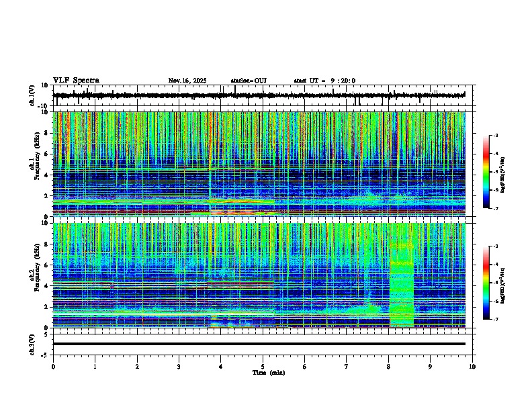The height and width of the screenshot is (411, 532).
Task: Click the 'station=OUJ' header label
Action: [x=249, y=81]
